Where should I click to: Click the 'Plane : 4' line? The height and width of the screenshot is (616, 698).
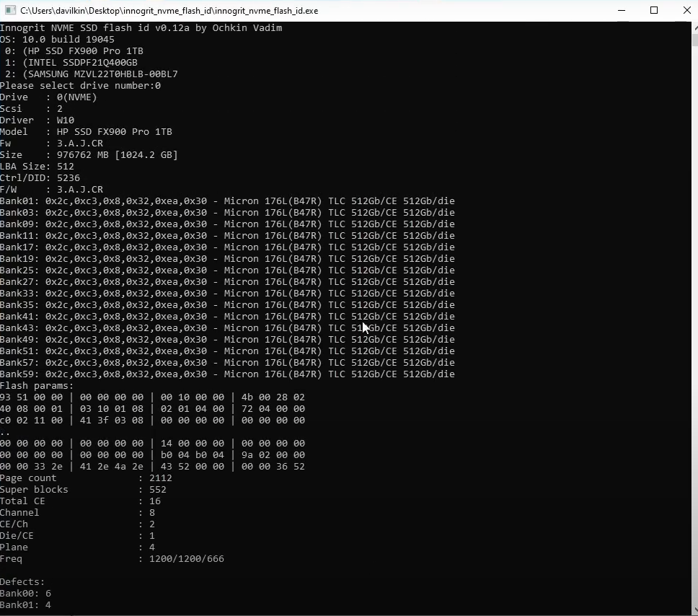77,548
